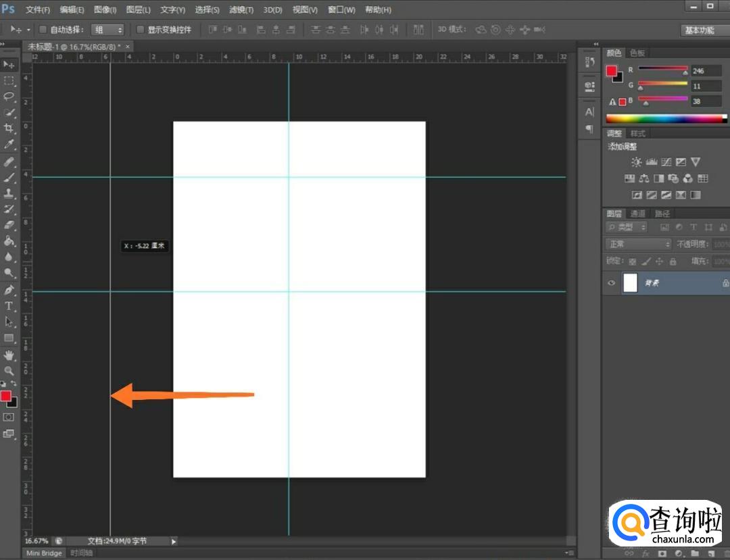Viewport: 730px width, 560px height.
Task: Pick the Eyedropper tool
Action: click(x=9, y=145)
